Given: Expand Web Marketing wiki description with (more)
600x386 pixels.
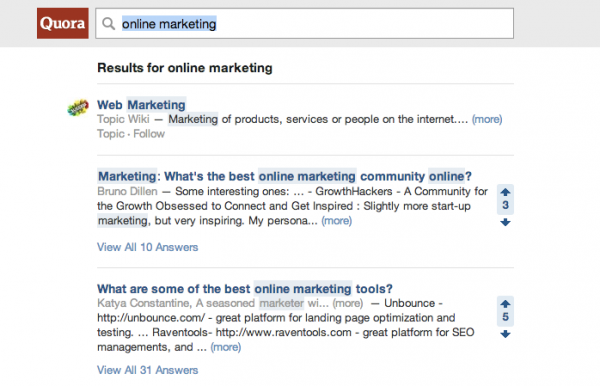Looking at the screenshot, I should click(x=487, y=119).
